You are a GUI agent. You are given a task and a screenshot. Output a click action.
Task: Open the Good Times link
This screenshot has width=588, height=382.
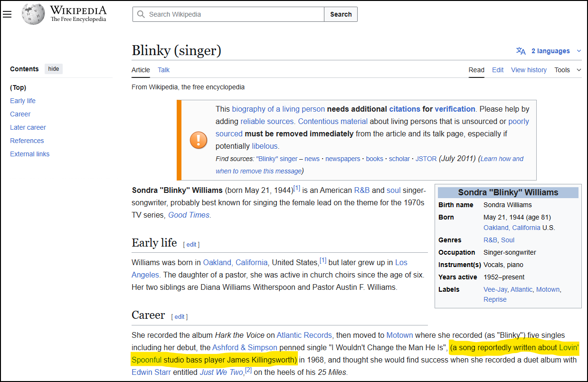tap(189, 215)
